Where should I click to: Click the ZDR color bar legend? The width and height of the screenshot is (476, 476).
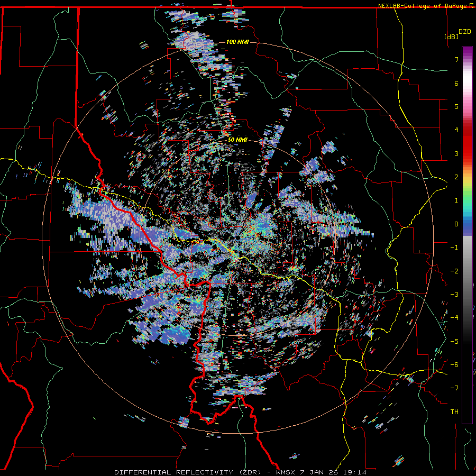467,235
